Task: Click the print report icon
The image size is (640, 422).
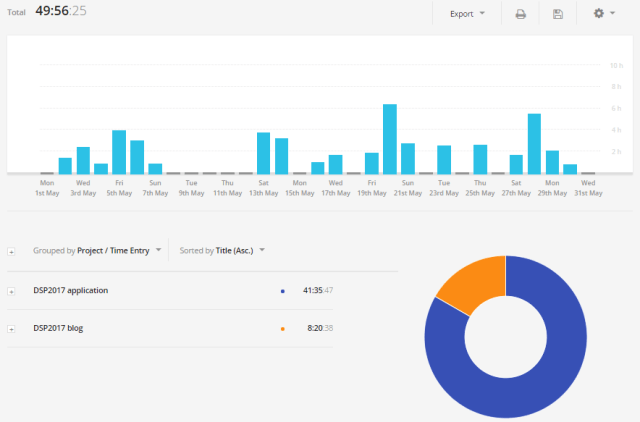Action: (520, 14)
